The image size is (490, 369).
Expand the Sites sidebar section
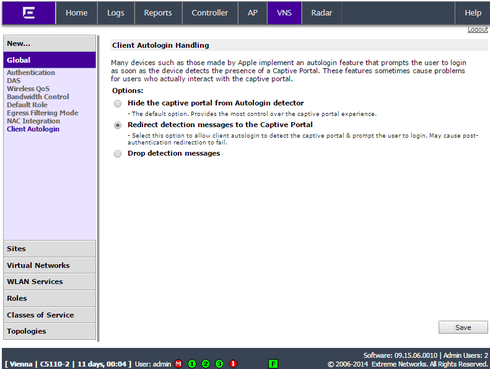pyautogui.click(x=50, y=249)
